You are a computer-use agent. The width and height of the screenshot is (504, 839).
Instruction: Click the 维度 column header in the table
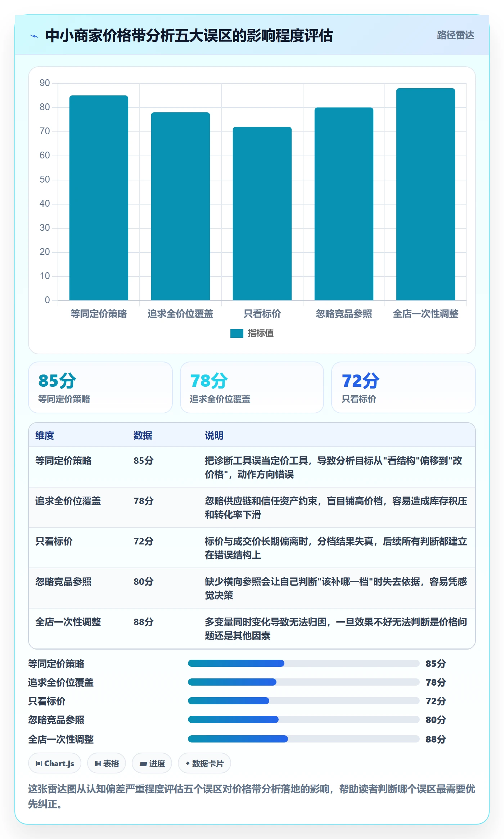pos(45,435)
